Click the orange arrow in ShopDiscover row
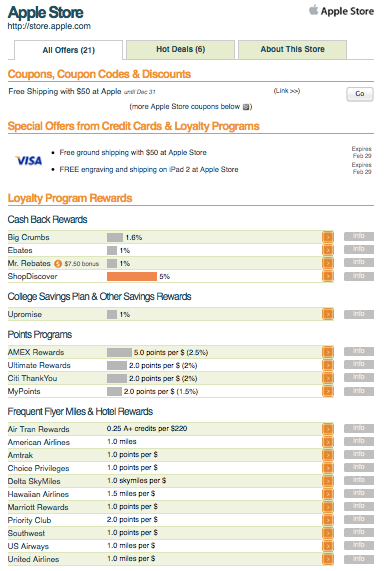 tap(328, 276)
